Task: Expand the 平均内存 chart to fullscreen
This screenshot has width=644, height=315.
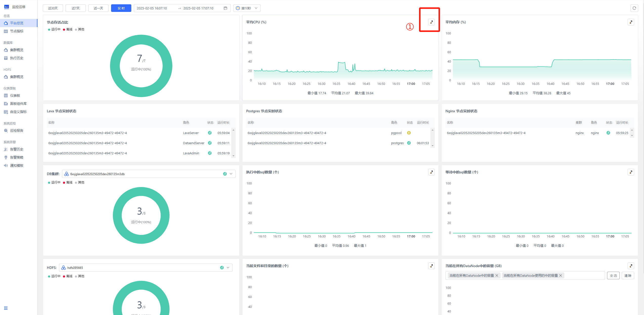Action: tap(631, 22)
